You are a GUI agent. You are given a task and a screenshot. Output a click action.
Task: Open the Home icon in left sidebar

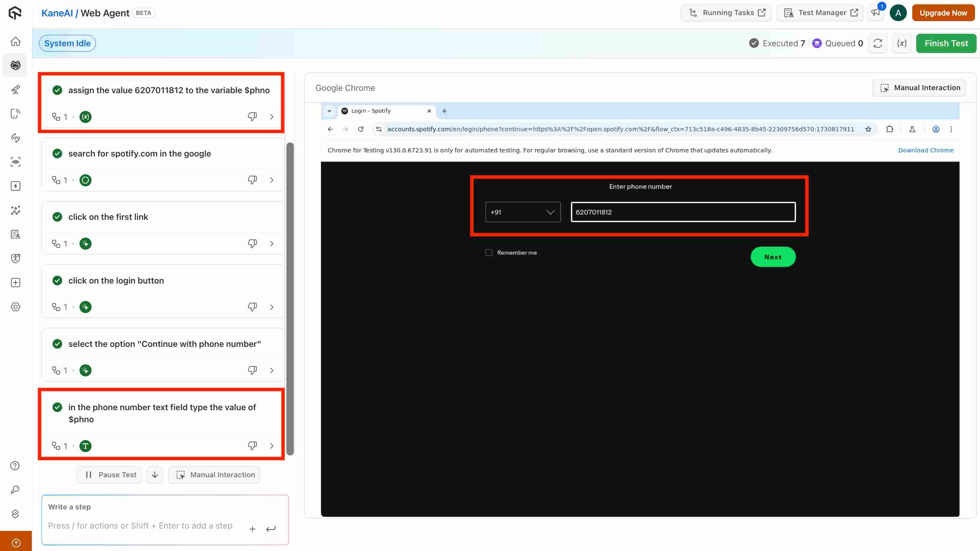point(15,41)
